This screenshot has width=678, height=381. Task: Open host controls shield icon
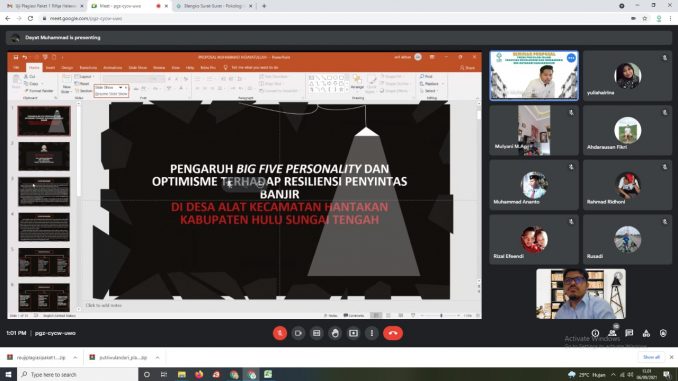663,333
